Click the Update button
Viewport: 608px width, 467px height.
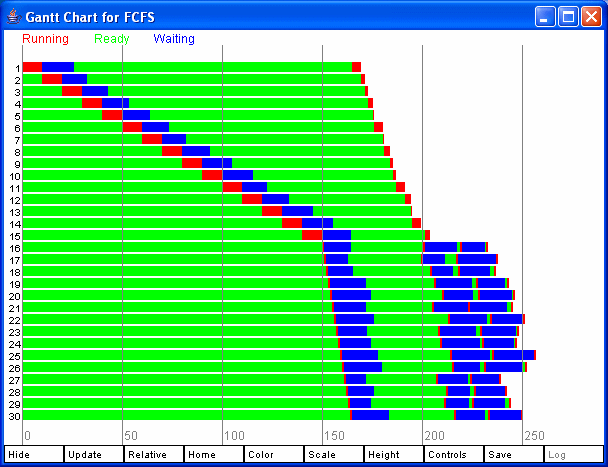pos(93,454)
